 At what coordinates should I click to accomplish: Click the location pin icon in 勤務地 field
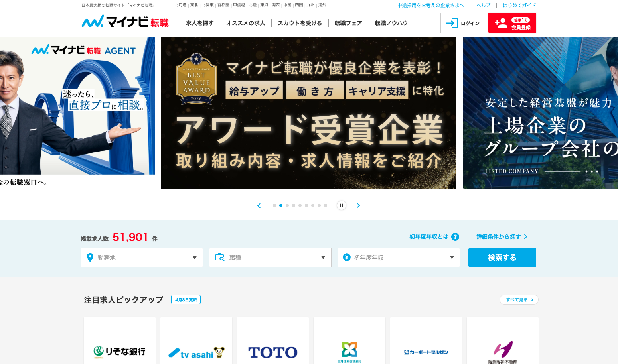90,258
